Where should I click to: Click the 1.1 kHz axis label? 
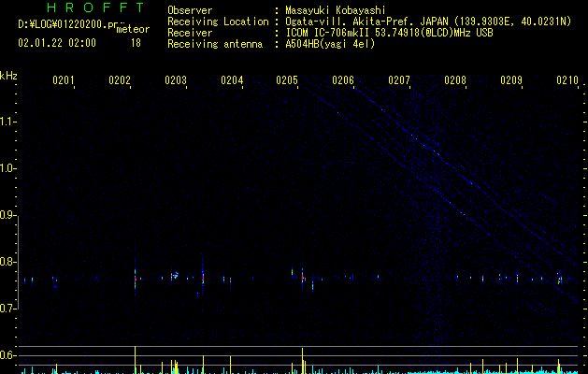(x=7, y=122)
